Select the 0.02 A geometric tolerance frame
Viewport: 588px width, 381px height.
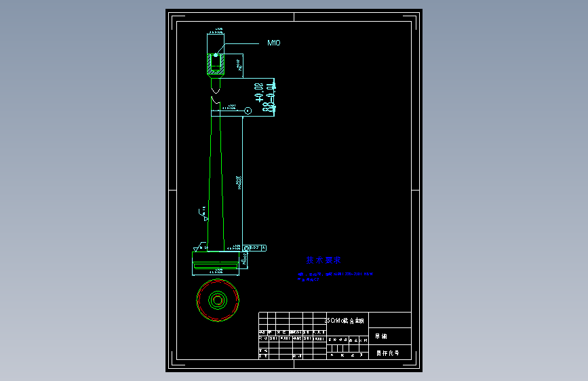pos(254,248)
